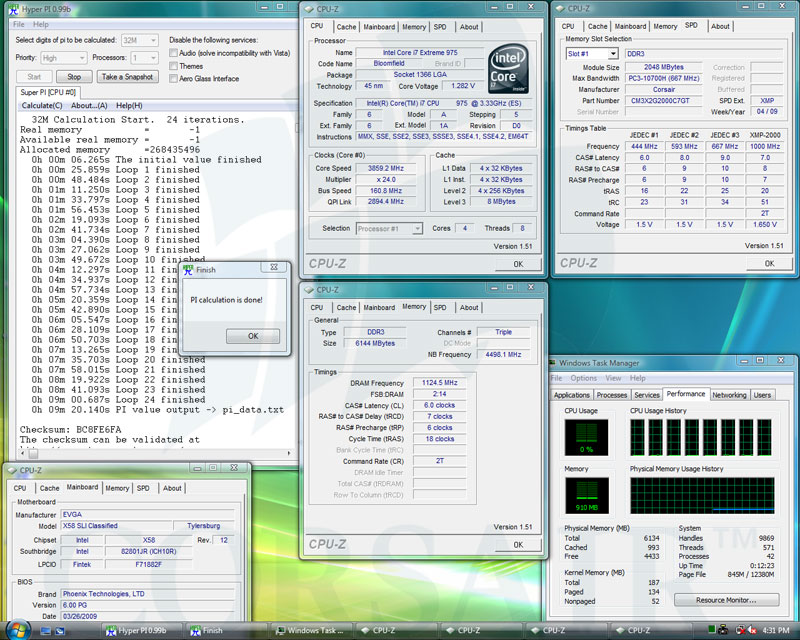Viewport: 800px width, 640px height.
Task: Click the Resource Monitor button
Action: pyautogui.click(x=726, y=599)
